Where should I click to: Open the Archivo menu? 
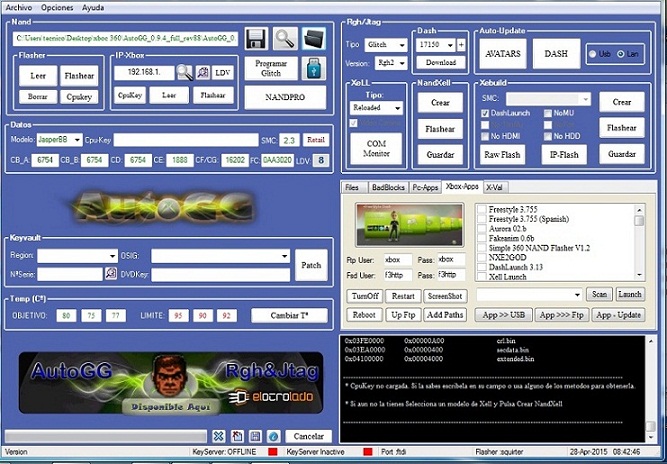(x=18, y=8)
